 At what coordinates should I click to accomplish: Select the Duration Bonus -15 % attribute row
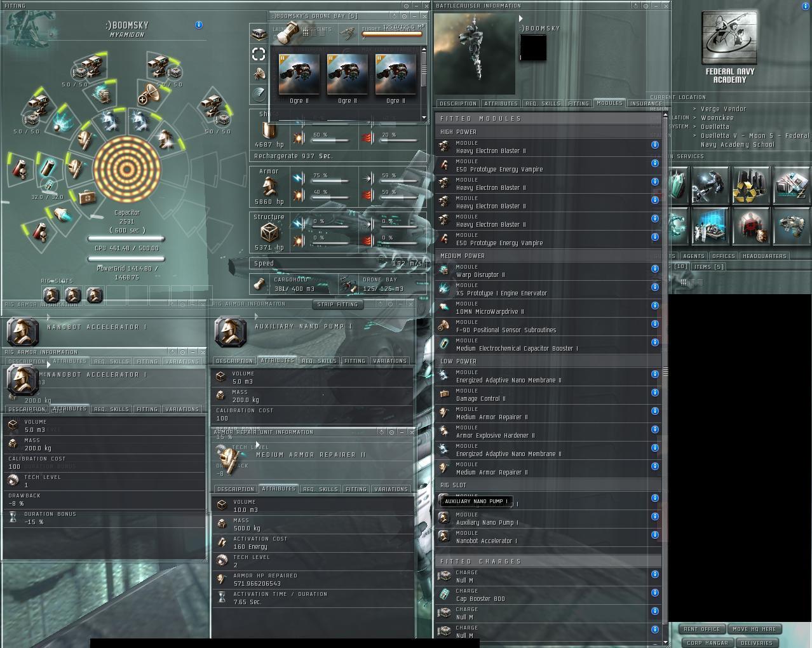pos(105,518)
